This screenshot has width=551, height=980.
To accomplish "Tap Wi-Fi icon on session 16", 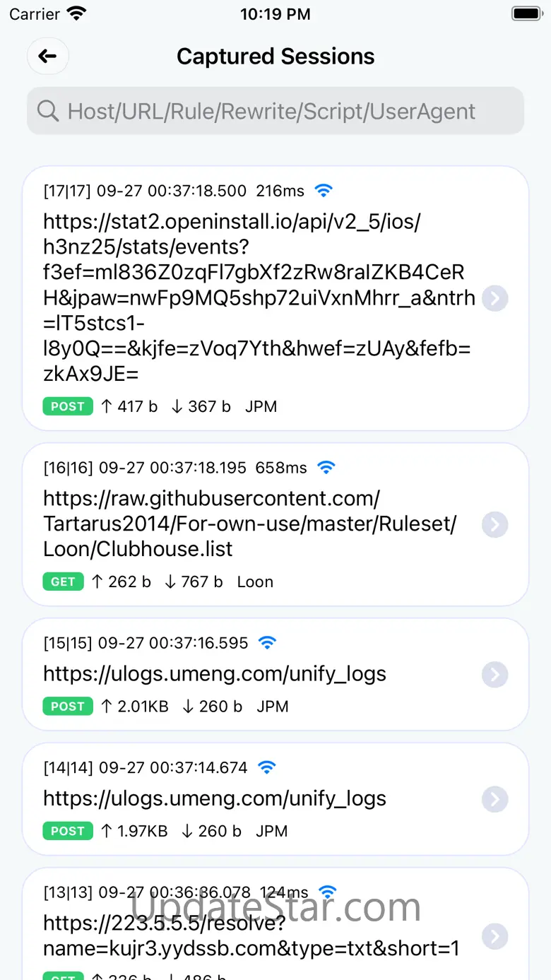I will click(326, 467).
